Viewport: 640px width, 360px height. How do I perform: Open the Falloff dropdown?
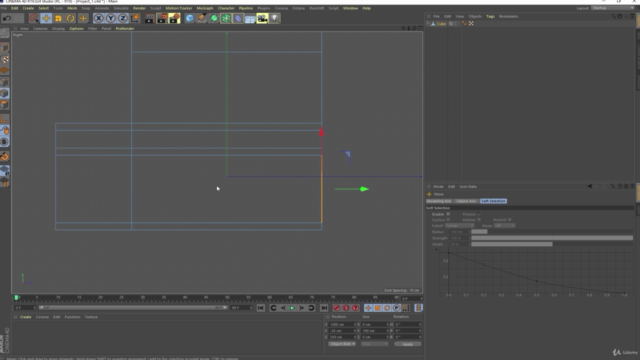click(x=460, y=226)
